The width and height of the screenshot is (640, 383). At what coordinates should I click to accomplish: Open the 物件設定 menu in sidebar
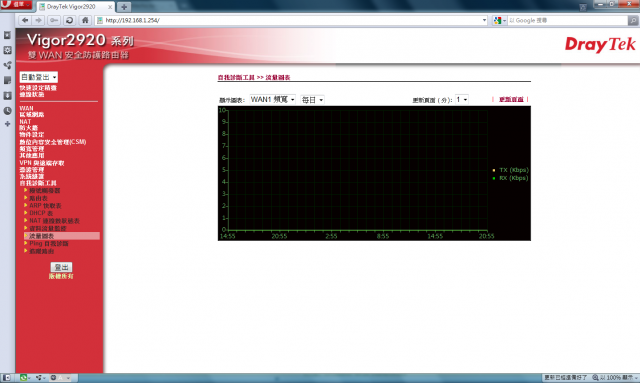(x=32, y=134)
